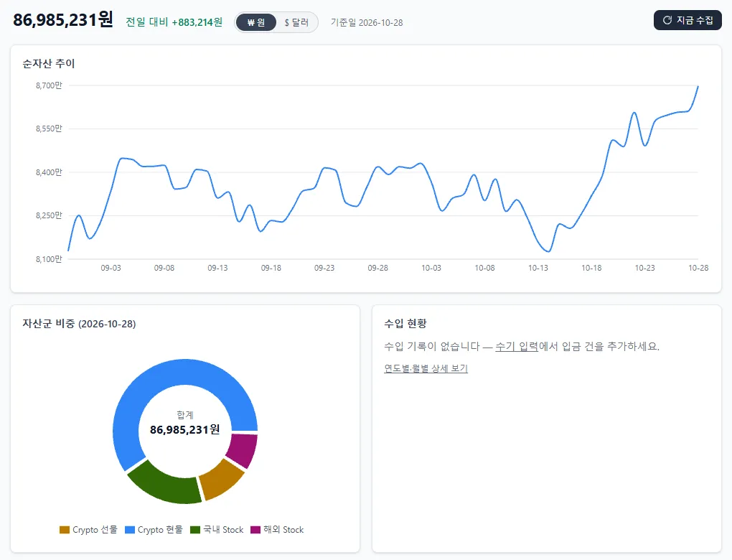The height and width of the screenshot is (560, 732).
Task: Click the 8,100만 y-axis label
Action: (x=49, y=258)
